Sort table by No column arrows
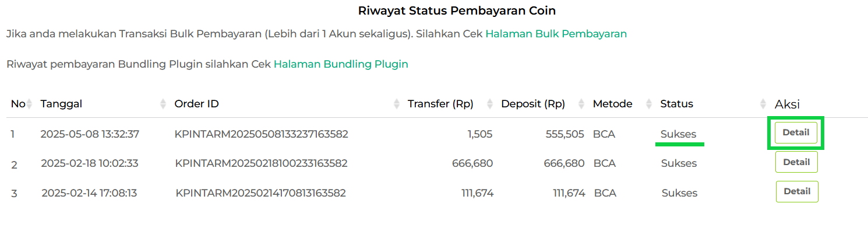 [30, 104]
